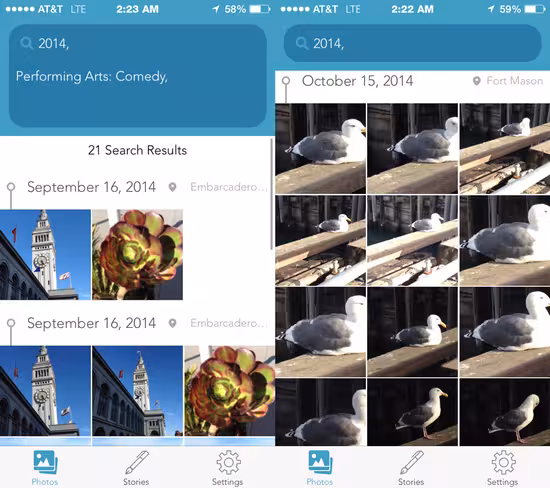The width and height of the screenshot is (550, 488).
Task: Open the succulent plant photo in the first group
Action: (x=138, y=255)
